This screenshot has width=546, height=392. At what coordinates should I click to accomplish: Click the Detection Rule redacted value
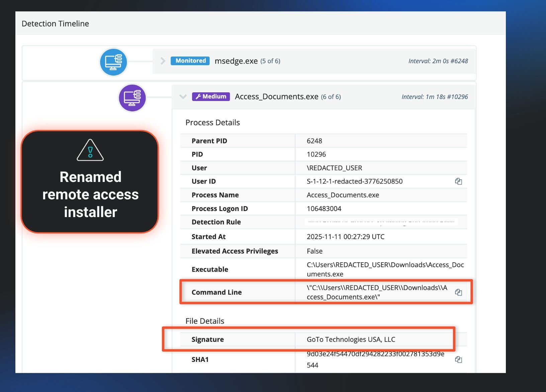coord(381,222)
